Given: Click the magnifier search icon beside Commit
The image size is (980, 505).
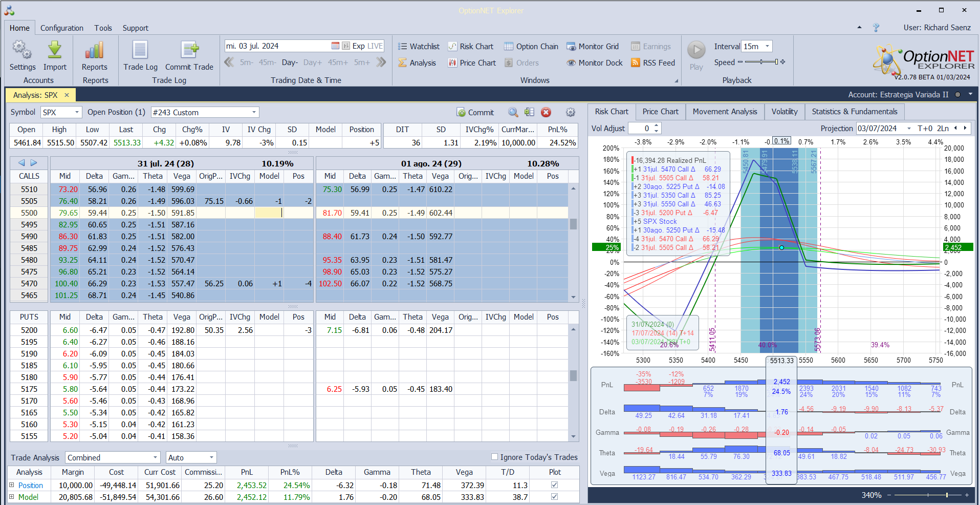Looking at the screenshot, I should tap(513, 112).
